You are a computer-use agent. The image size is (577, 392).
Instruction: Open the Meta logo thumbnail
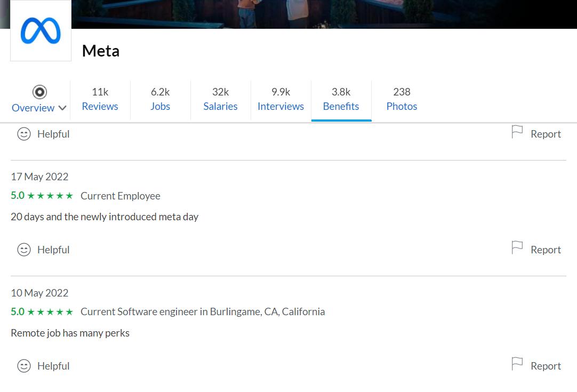41,30
